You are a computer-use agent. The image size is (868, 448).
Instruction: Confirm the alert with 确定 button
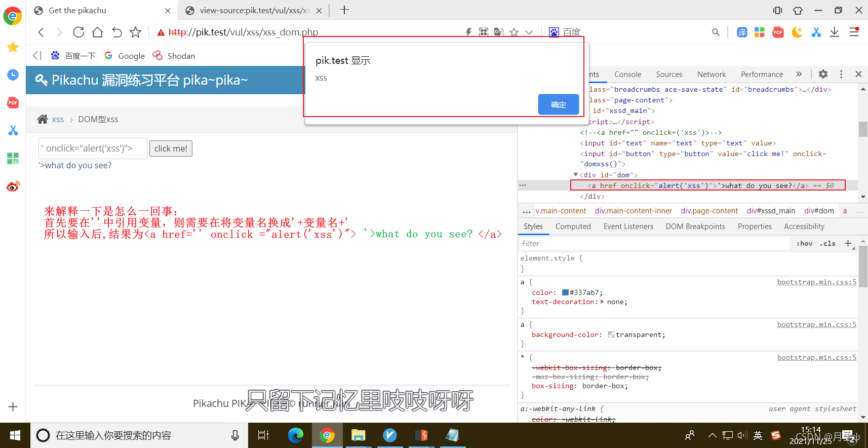[x=558, y=104]
